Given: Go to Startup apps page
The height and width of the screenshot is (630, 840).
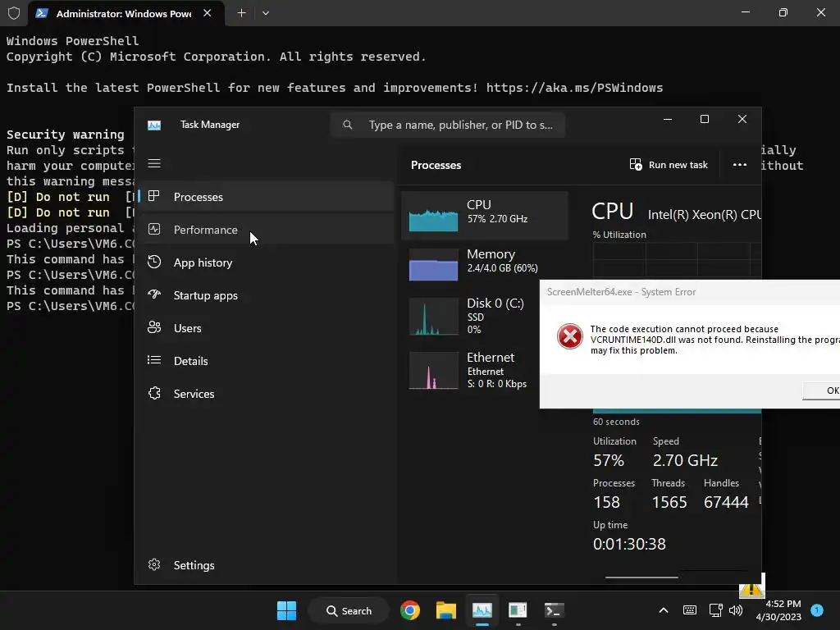Looking at the screenshot, I should pyautogui.click(x=267, y=295).
